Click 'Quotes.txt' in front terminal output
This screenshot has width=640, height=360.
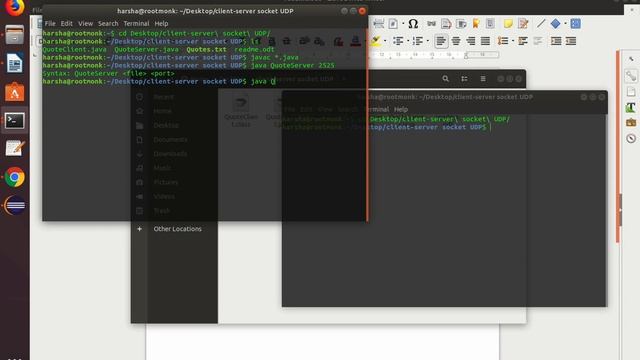pos(206,49)
